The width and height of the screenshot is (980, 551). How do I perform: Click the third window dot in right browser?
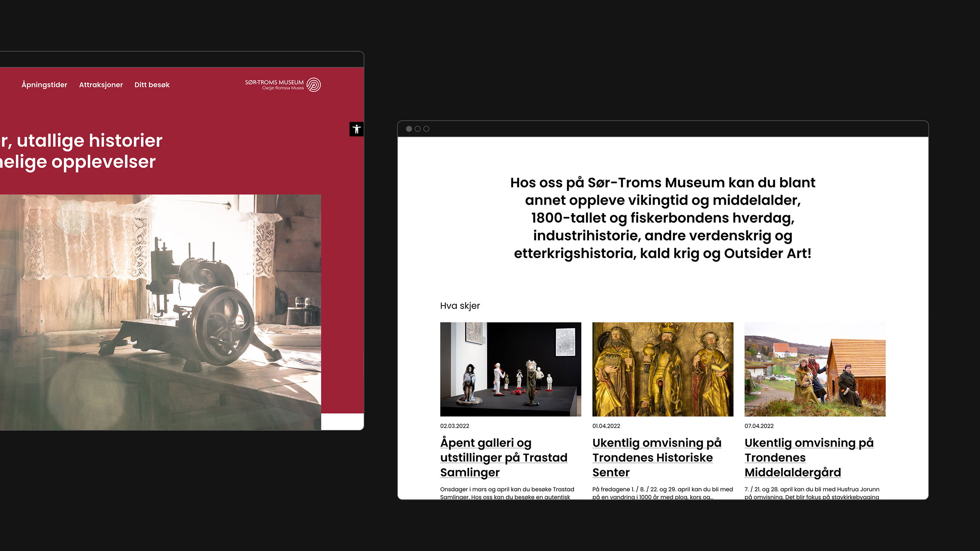426,129
